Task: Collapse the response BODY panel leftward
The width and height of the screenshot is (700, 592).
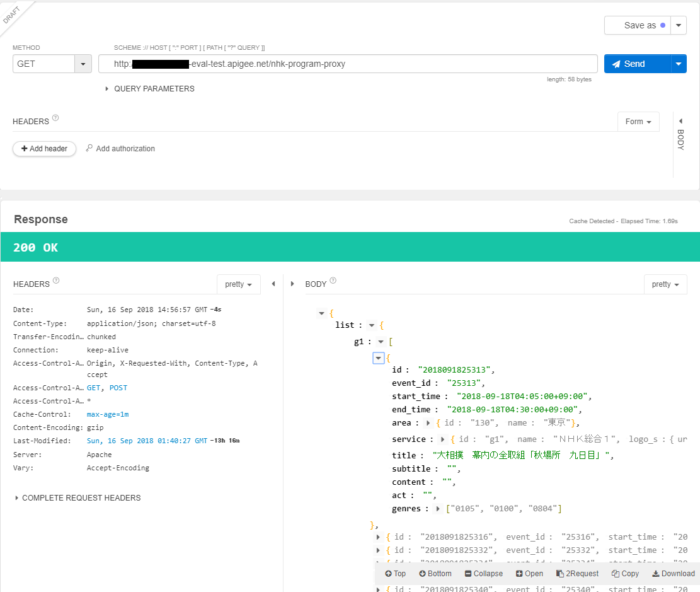Action: coord(292,284)
